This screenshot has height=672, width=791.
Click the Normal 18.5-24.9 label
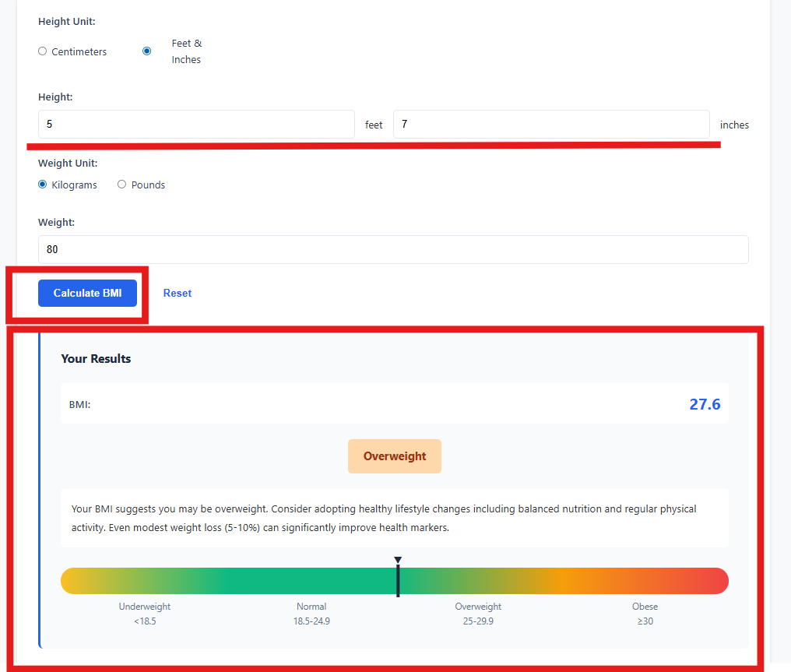click(x=311, y=614)
